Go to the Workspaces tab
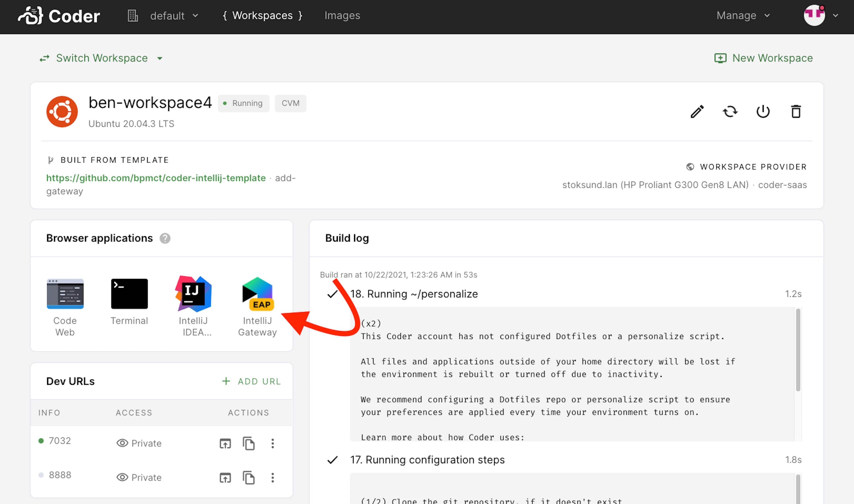 point(262,16)
